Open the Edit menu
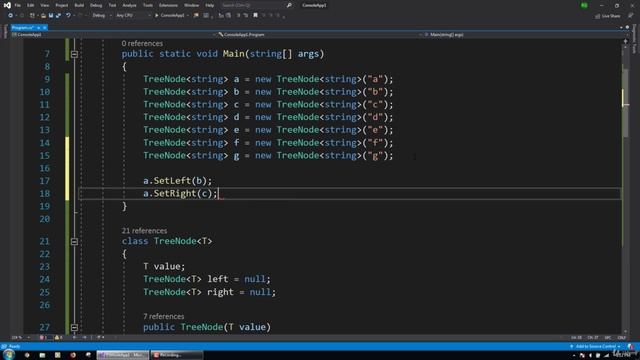The width and height of the screenshot is (640, 360). pyautogui.click(x=31, y=5)
